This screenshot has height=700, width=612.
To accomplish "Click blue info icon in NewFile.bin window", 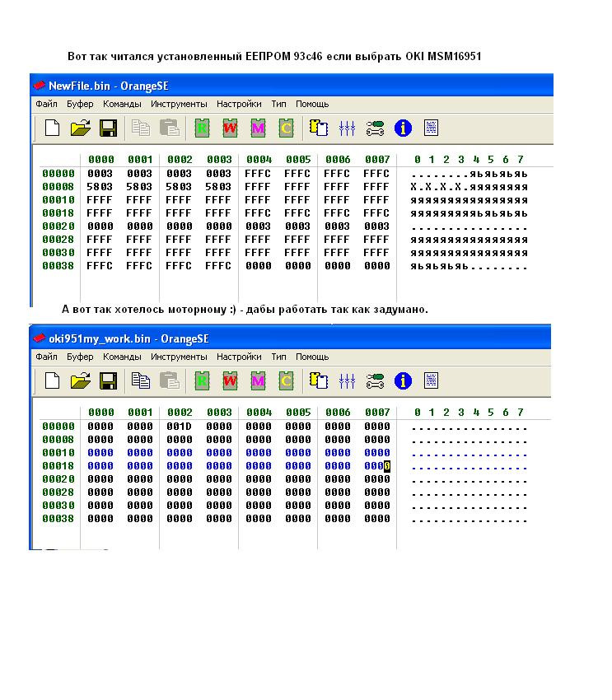I will pos(403,128).
